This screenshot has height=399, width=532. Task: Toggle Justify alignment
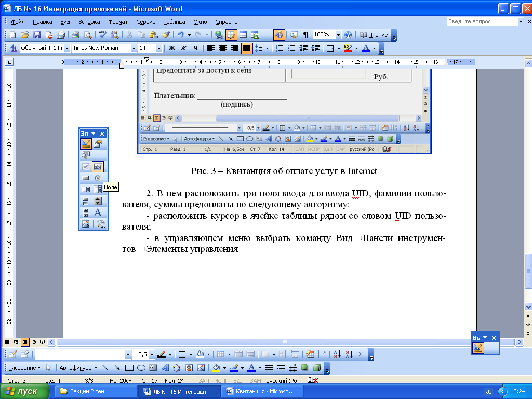(247, 48)
